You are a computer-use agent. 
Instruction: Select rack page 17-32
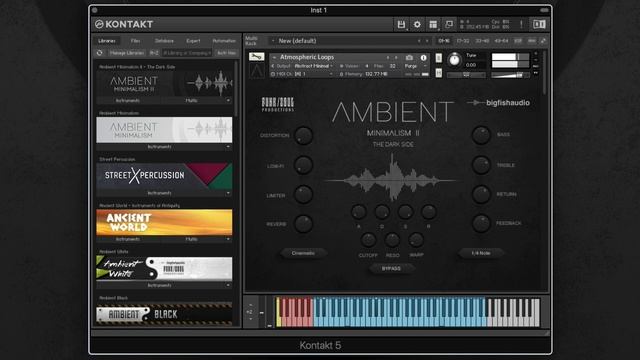pyautogui.click(x=463, y=41)
